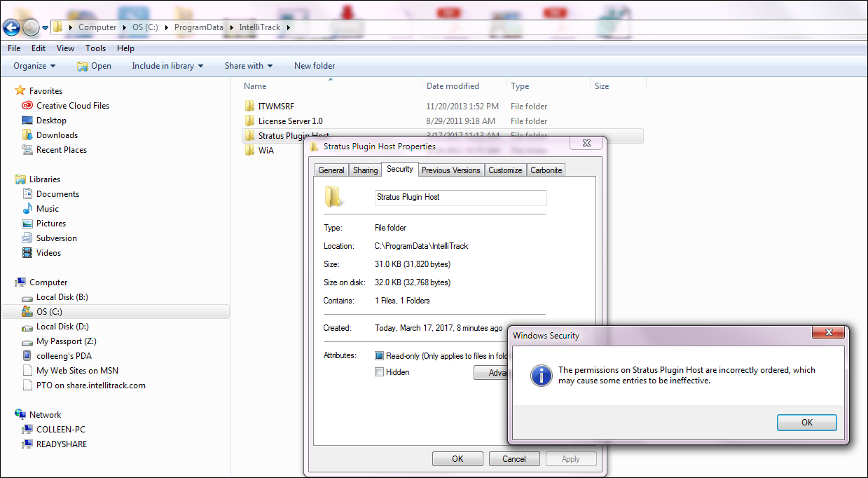Open Music library icon
Screen dimensions: 868x478
tap(27, 209)
